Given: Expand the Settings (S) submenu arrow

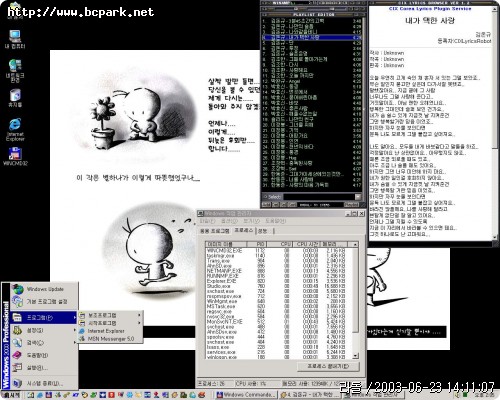Looking at the screenshot, I should [75, 330].
